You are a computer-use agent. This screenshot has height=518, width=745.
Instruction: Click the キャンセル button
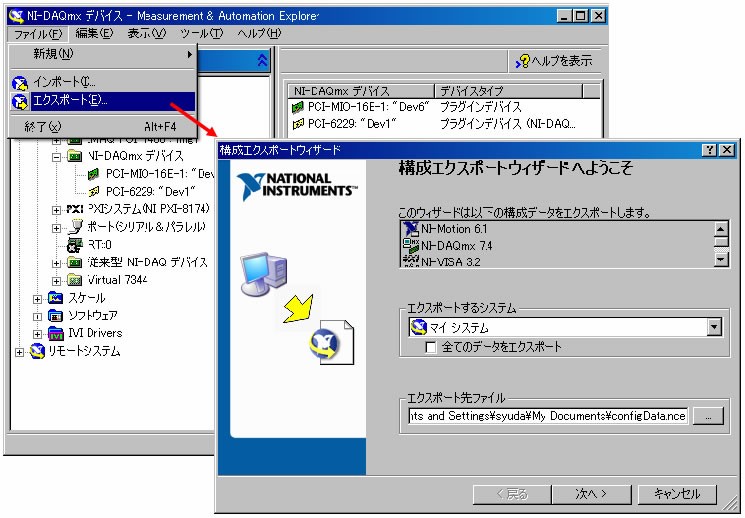coord(677,495)
